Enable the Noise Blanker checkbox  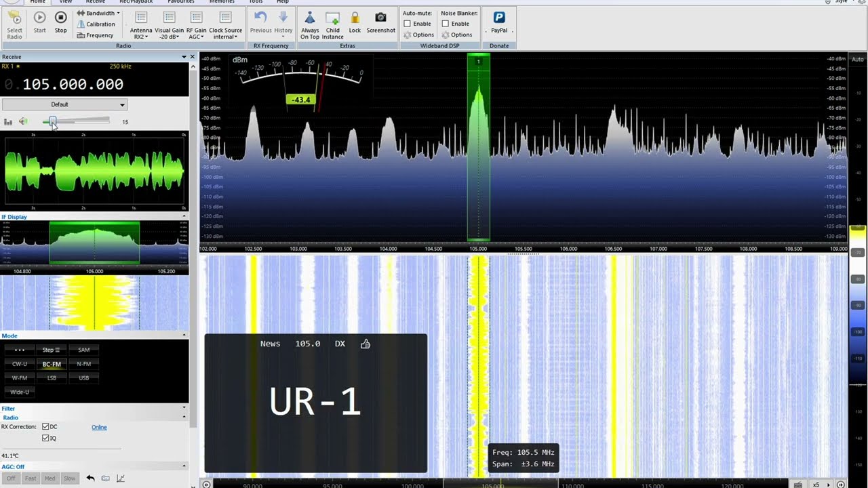pos(446,24)
